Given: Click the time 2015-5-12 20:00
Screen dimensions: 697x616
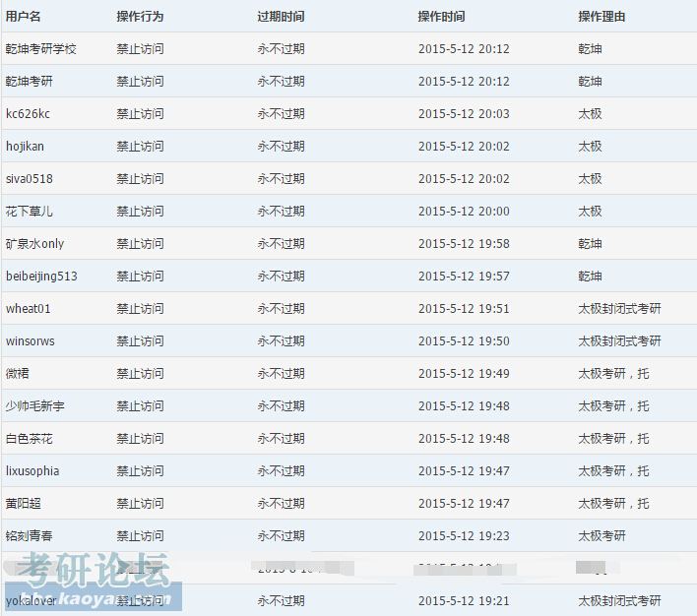Looking at the screenshot, I should [464, 212].
